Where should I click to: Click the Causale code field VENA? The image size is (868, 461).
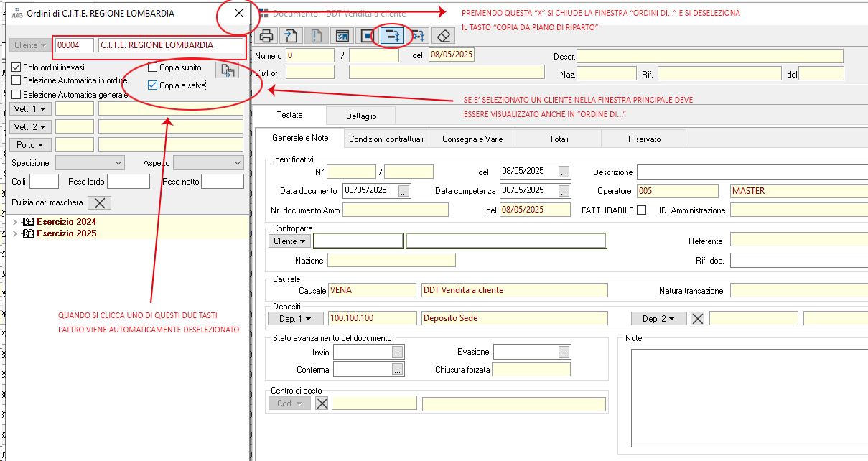click(x=372, y=290)
